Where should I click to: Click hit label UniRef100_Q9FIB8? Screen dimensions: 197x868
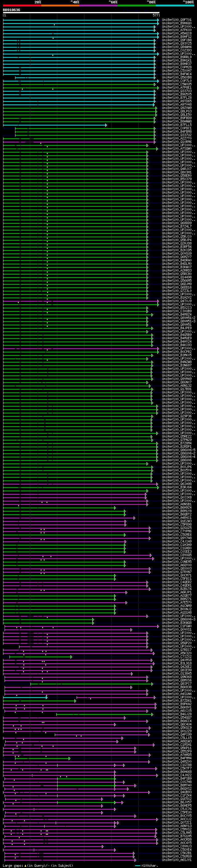tap(177, 40)
